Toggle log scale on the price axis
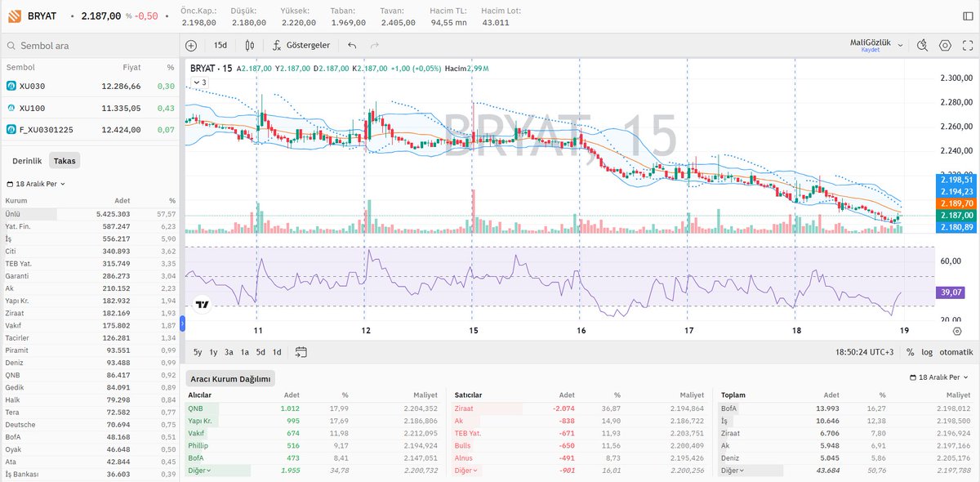 click(x=927, y=352)
